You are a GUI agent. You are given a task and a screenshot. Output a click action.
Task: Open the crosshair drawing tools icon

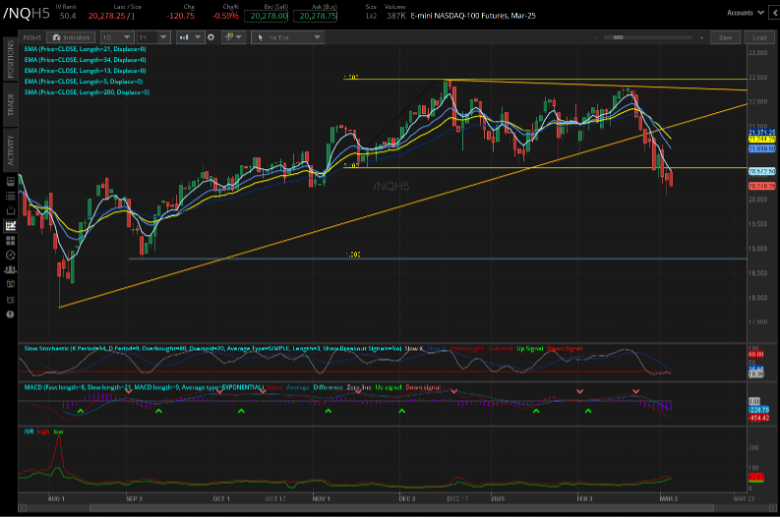tap(233, 37)
